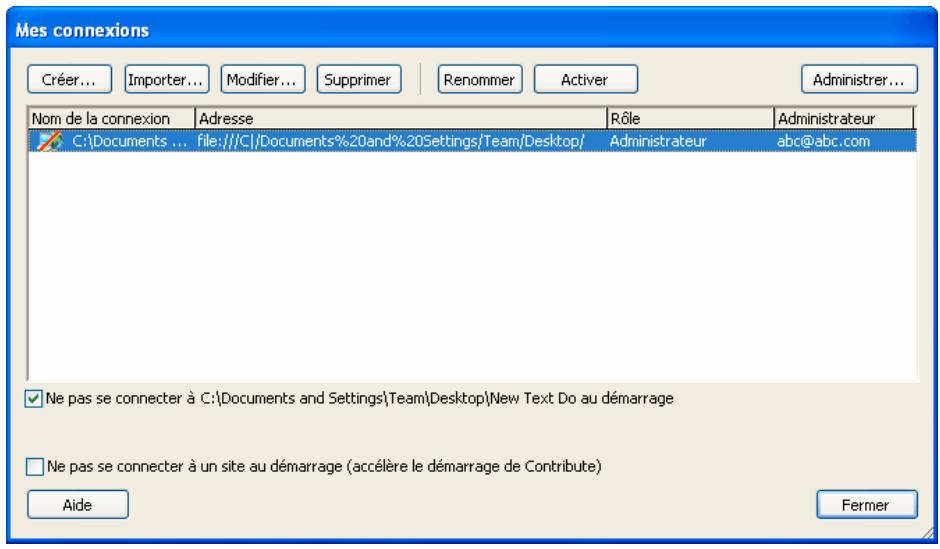Open the Importer... dialog button
940x549 pixels.
pos(167,80)
